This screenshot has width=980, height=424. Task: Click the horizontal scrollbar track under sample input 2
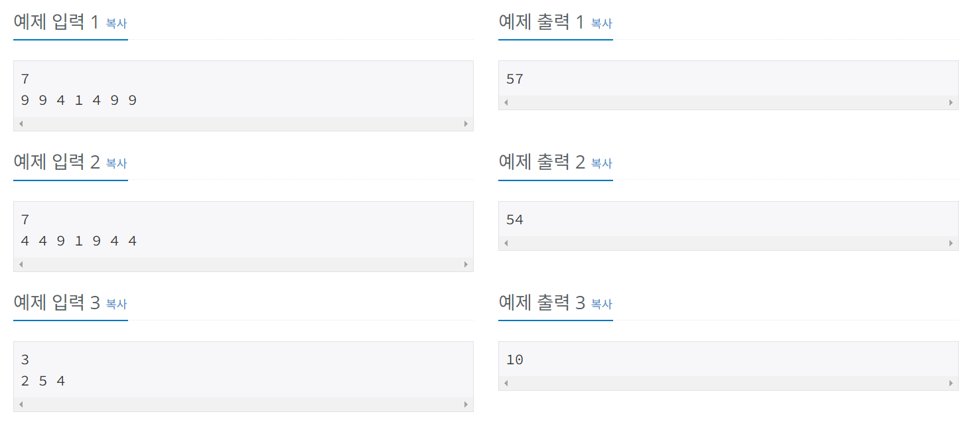[x=244, y=264]
